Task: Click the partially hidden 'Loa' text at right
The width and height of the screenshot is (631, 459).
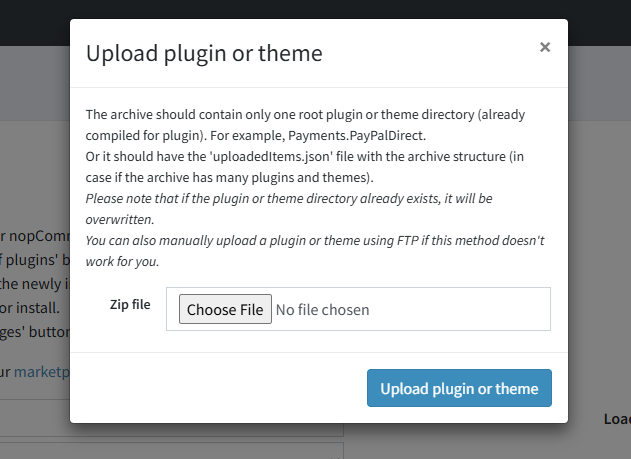Action: coord(616,420)
